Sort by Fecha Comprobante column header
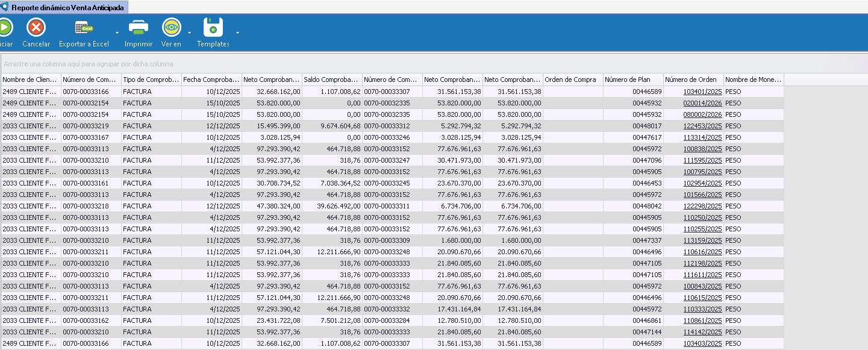The height and width of the screenshot is (350, 868). coord(211,80)
